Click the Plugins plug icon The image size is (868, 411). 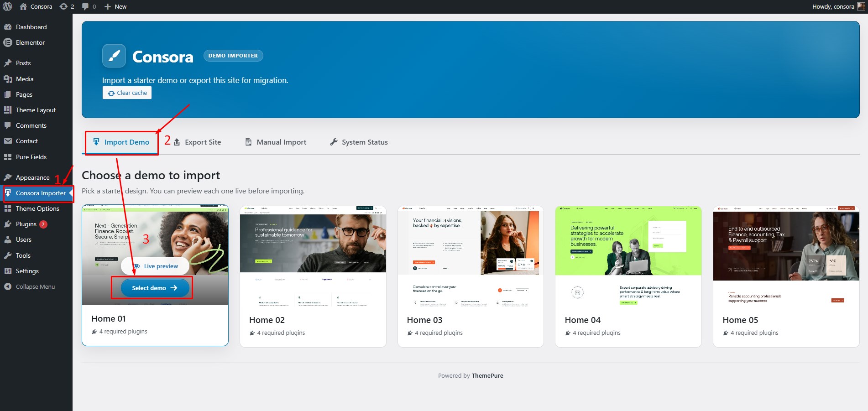click(x=8, y=224)
